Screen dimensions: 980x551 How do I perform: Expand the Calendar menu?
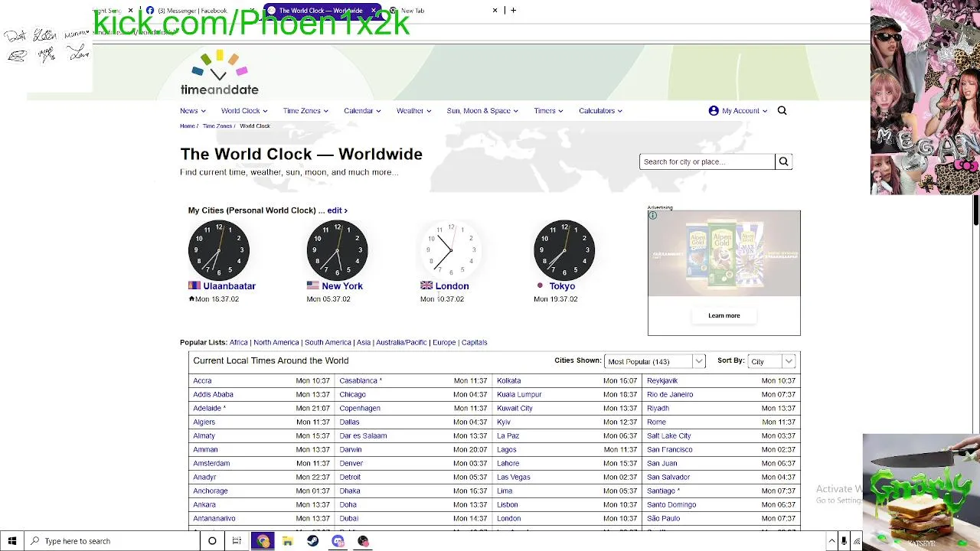tap(362, 110)
